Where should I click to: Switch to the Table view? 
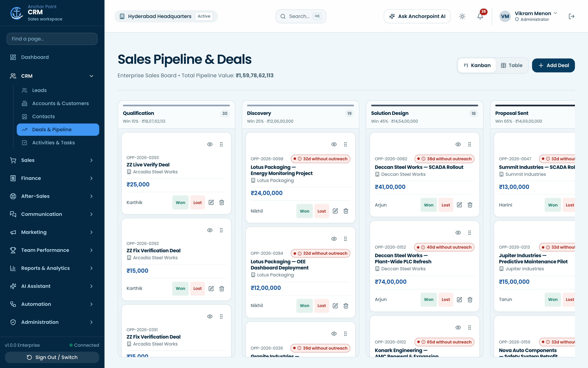coord(511,65)
